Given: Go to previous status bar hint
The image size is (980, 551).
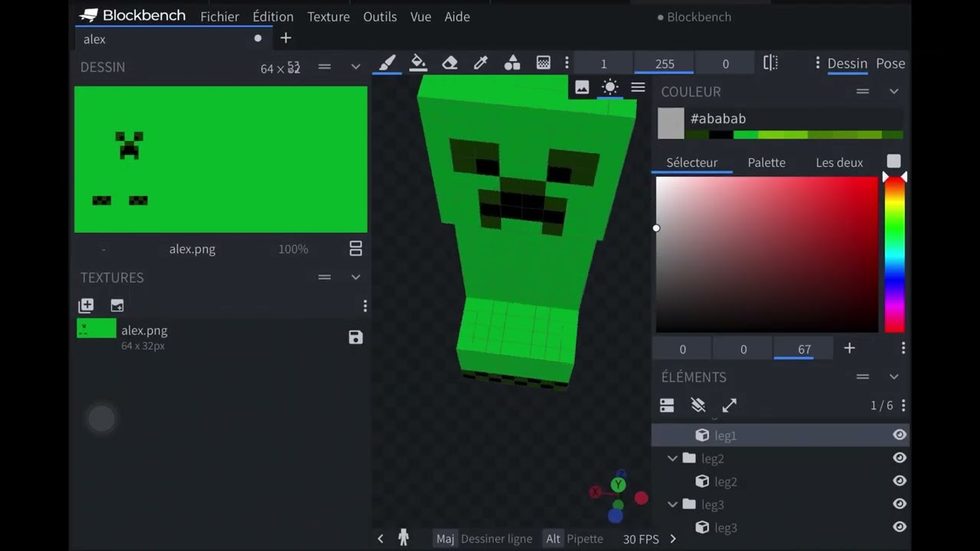Looking at the screenshot, I should click(x=381, y=539).
